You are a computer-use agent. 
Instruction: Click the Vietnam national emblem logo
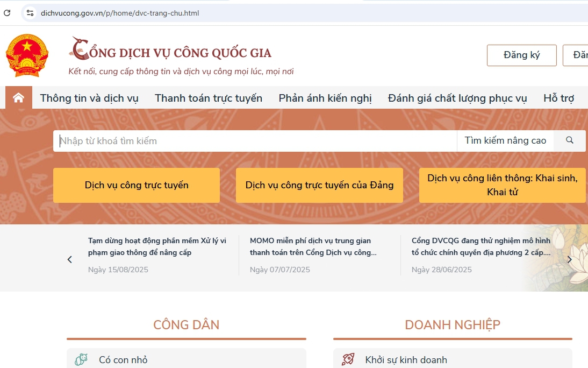pyautogui.click(x=27, y=55)
